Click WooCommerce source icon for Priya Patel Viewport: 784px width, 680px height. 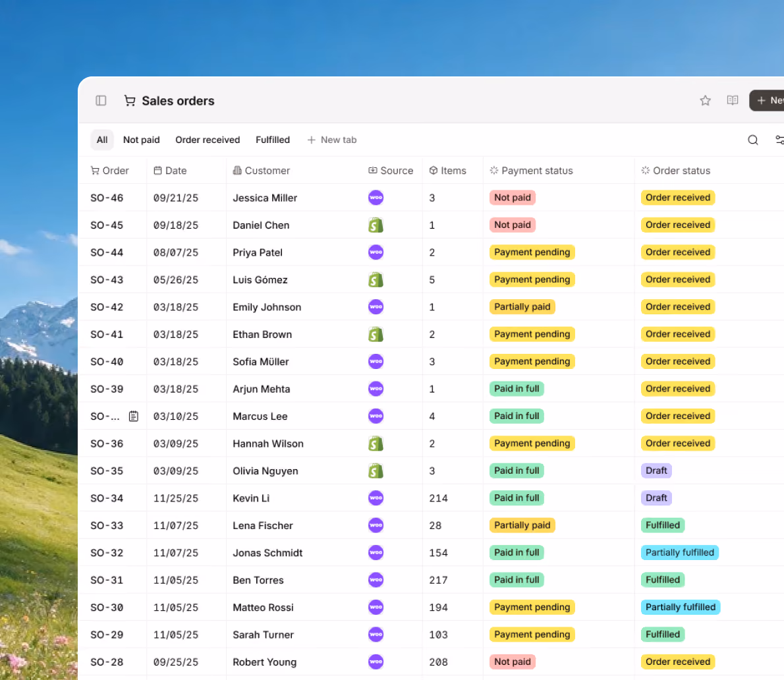click(376, 252)
